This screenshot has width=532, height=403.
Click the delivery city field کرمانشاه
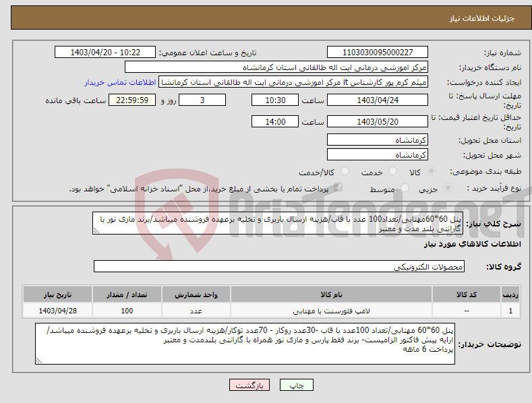(x=378, y=155)
